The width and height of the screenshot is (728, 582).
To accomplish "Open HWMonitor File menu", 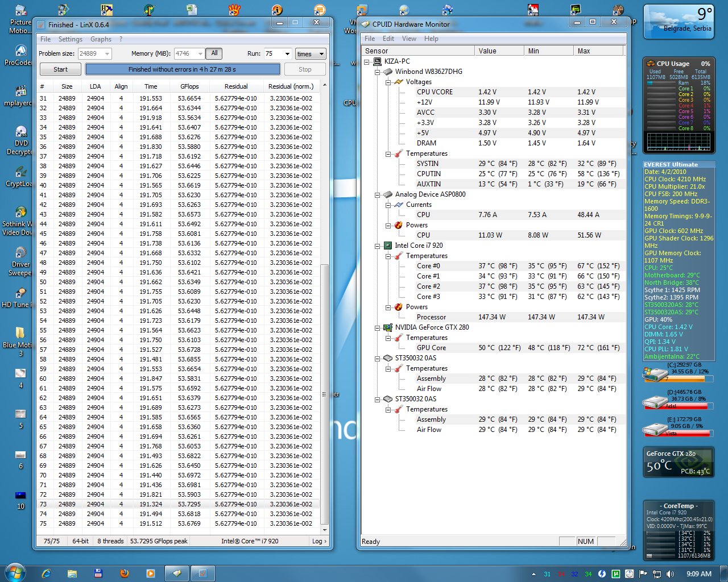I will coord(370,39).
